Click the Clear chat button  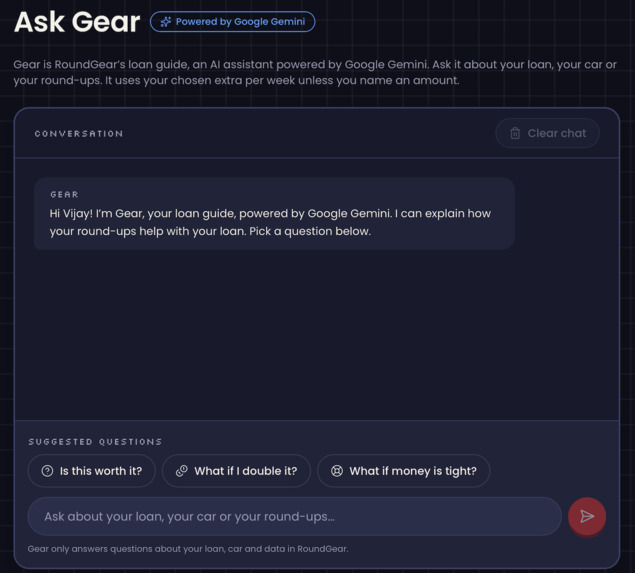[547, 133]
